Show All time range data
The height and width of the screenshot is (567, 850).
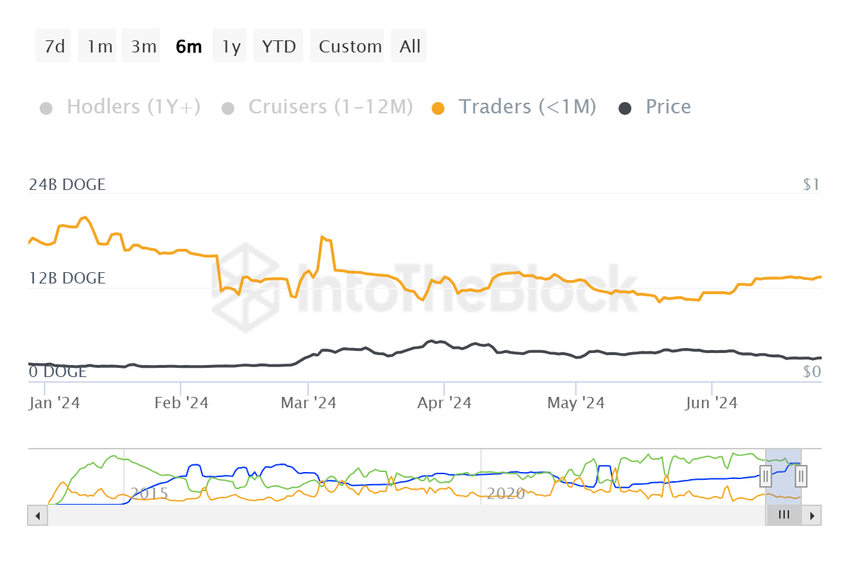coord(410,47)
